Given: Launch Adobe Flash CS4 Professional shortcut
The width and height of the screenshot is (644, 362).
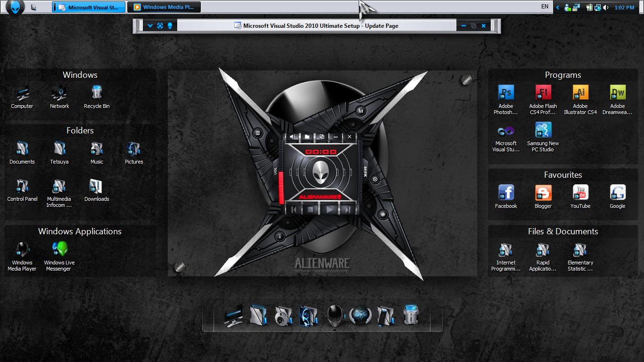Looking at the screenshot, I should pos(543,100).
